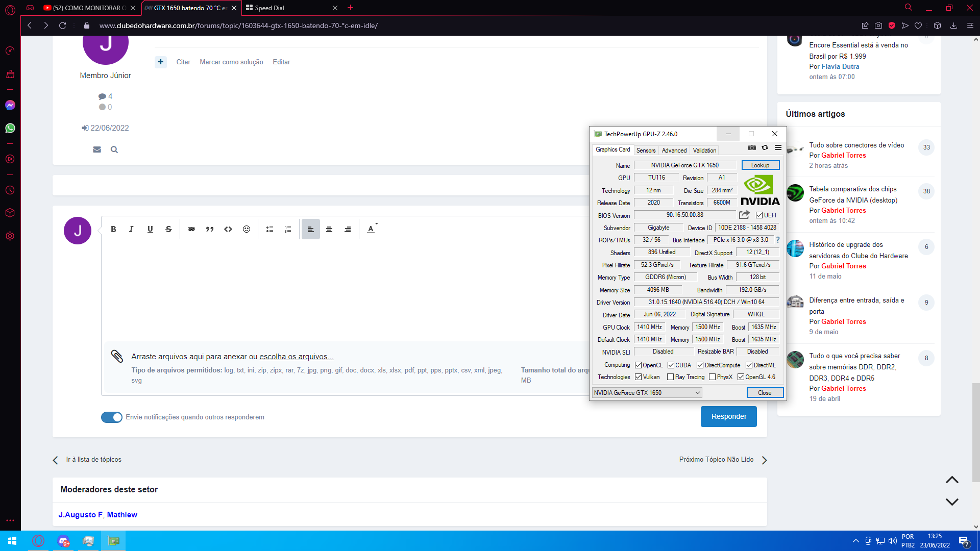Jump to page top with the up chevron
The width and height of the screenshot is (980, 551).
coord(952,480)
